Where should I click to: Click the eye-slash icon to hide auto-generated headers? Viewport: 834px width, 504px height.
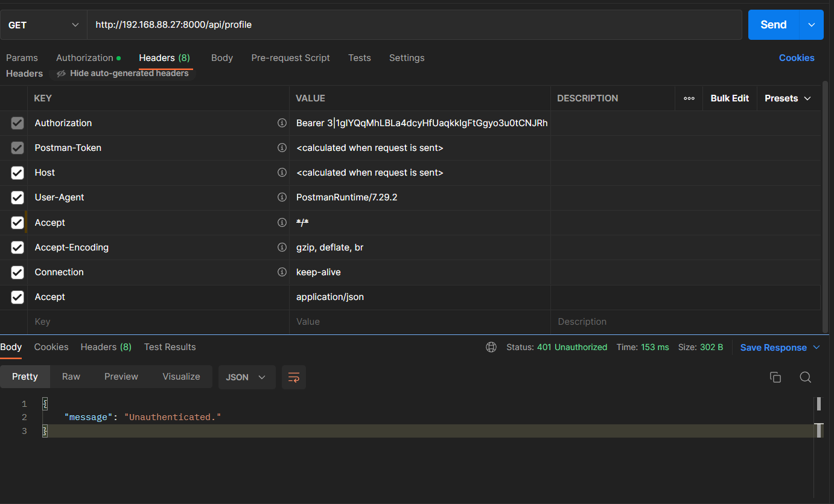[61, 74]
